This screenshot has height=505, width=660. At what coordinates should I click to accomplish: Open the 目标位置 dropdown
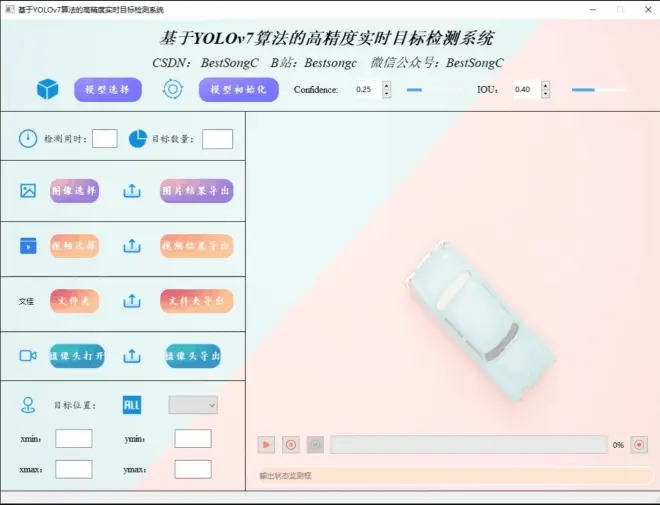[193, 405]
